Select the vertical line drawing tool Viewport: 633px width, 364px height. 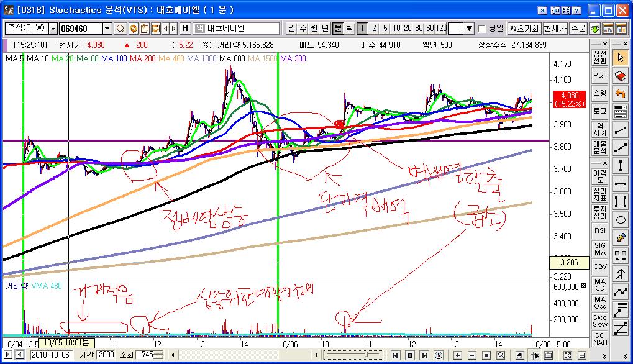(x=620, y=165)
